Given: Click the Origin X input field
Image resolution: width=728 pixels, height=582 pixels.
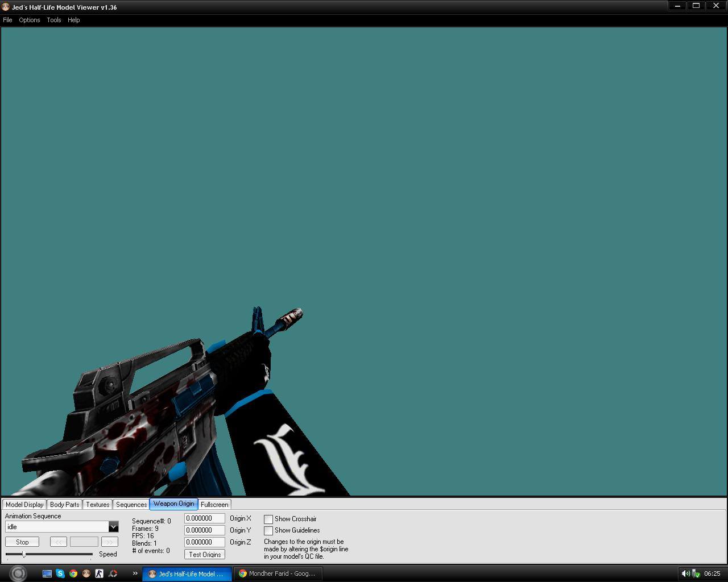Looking at the screenshot, I should [x=205, y=518].
